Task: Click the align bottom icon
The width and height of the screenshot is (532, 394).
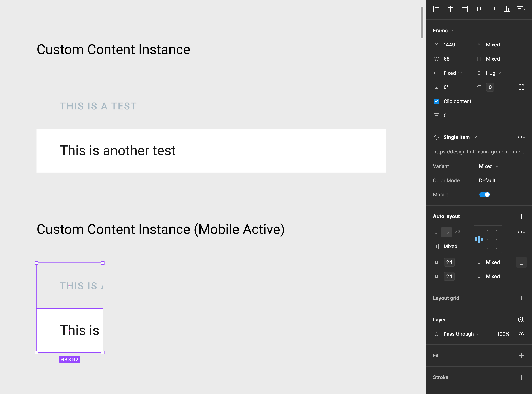Action: click(507, 9)
